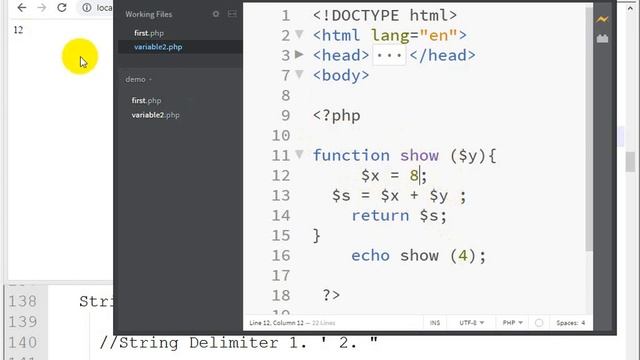Click line number 16 in gutter
This screenshot has height=360, width=640.
tap(281, 256)
